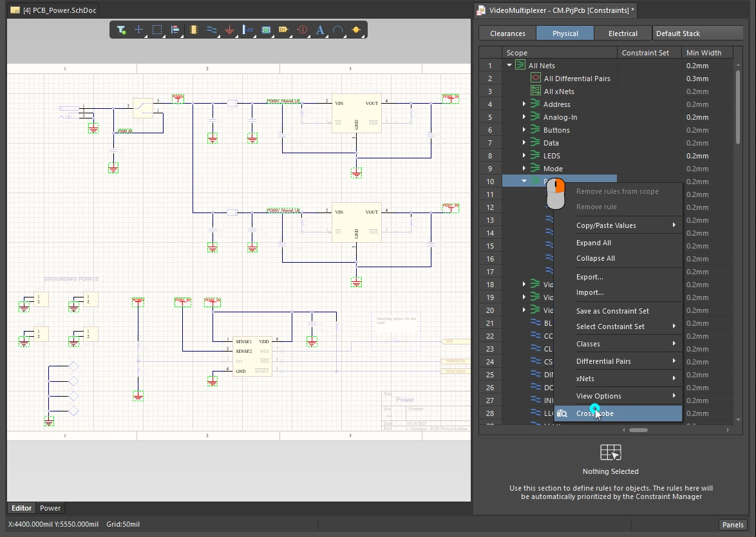Click the Align Objects toolbar icon
Viewport: 756px width, 537px height.
(175, 30)
